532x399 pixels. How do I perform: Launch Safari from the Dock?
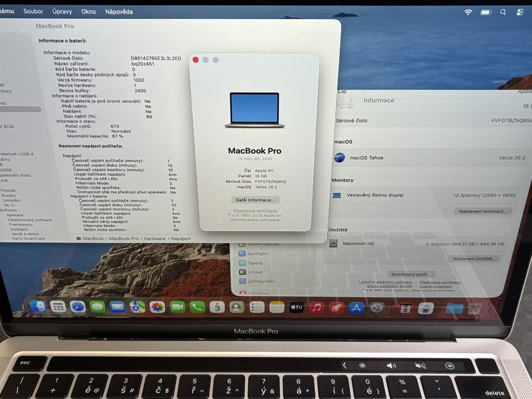pos(78,307)
